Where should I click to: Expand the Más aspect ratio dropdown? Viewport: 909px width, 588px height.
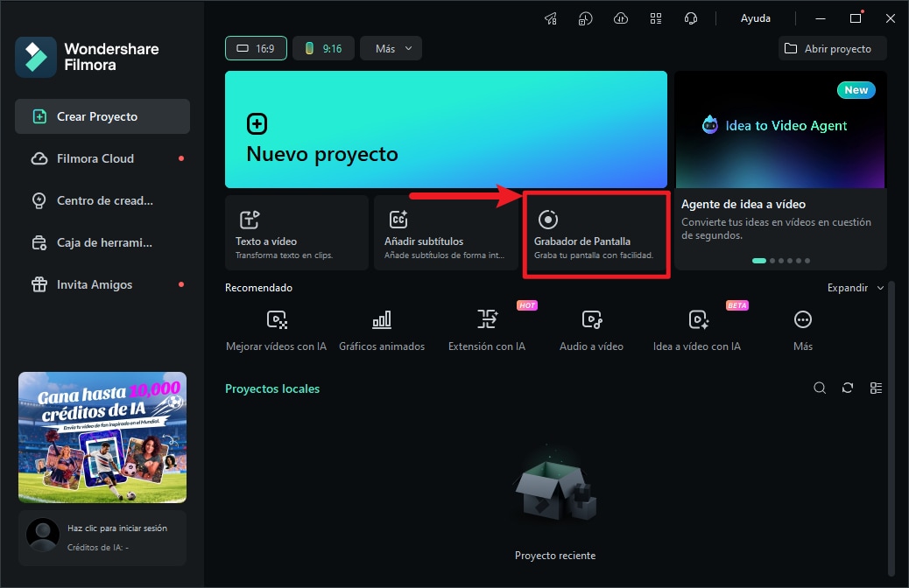click(x=391, y=49)
